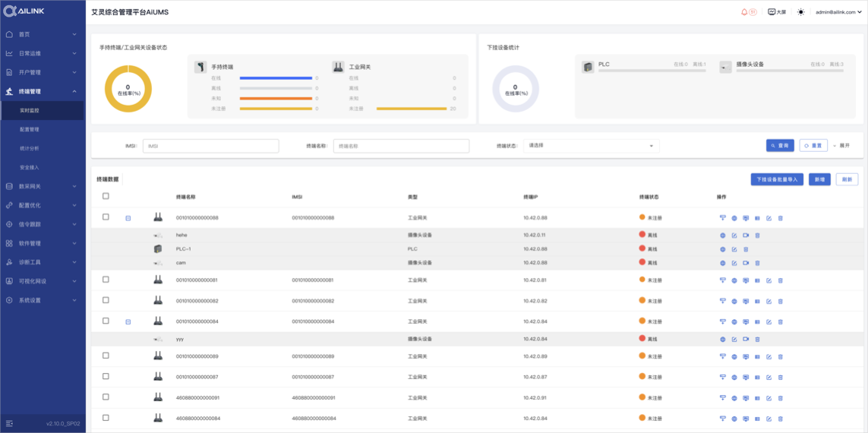
Task: Open the 终端状态 dropdown
Action: 592,146
